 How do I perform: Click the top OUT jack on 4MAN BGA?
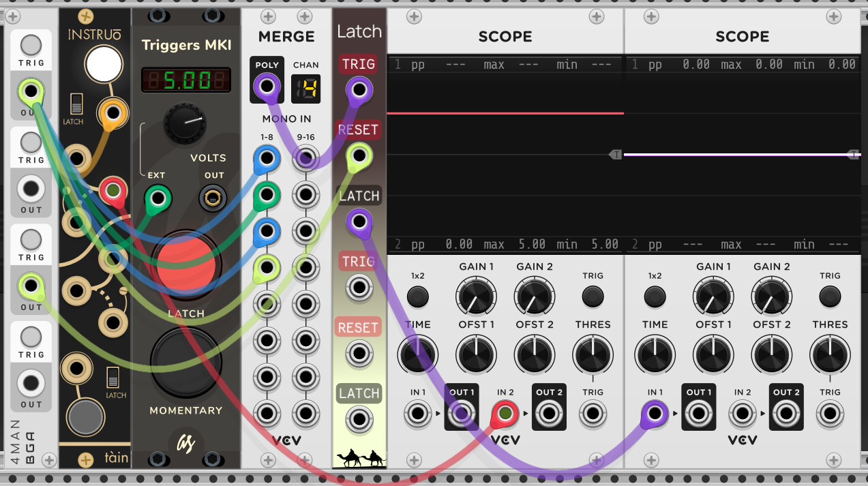(31, 91)
